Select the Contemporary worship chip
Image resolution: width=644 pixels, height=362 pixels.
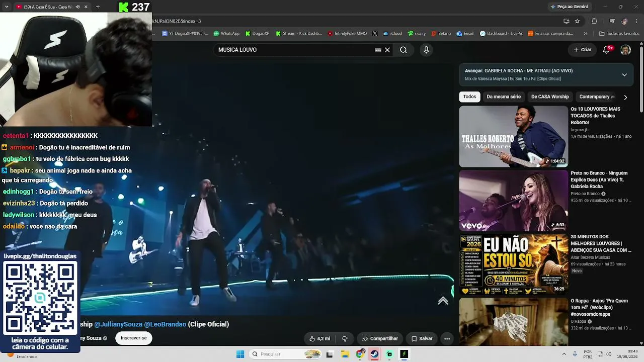597,97
